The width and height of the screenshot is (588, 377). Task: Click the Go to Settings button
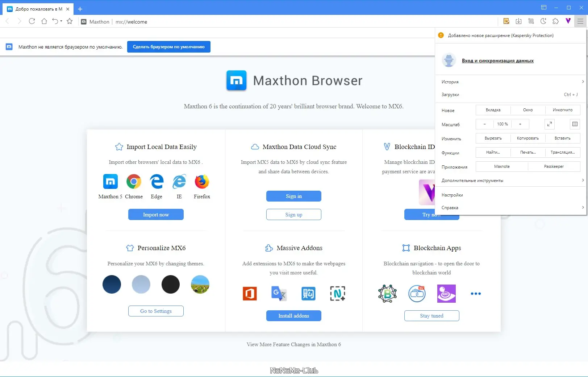click(156, 311)
